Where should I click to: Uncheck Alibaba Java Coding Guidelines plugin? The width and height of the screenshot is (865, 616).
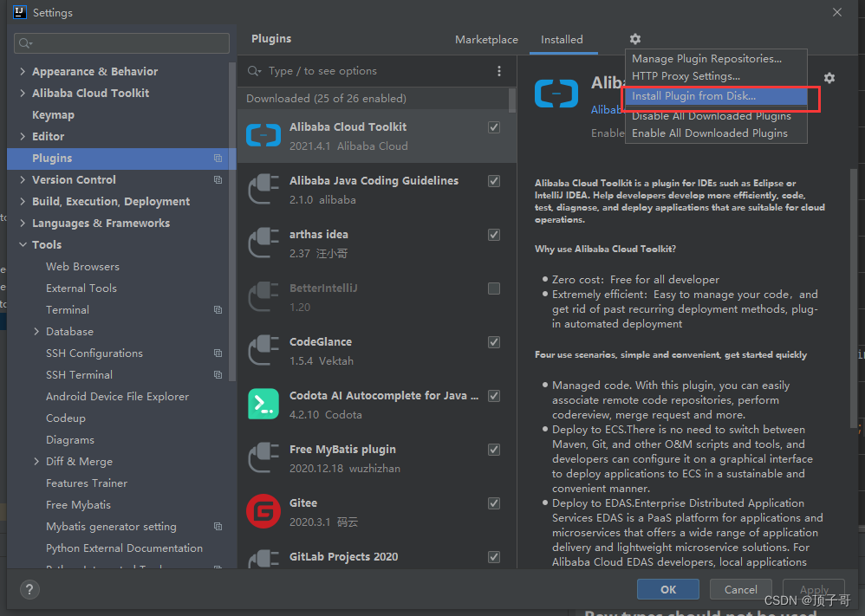pos(494,181)
